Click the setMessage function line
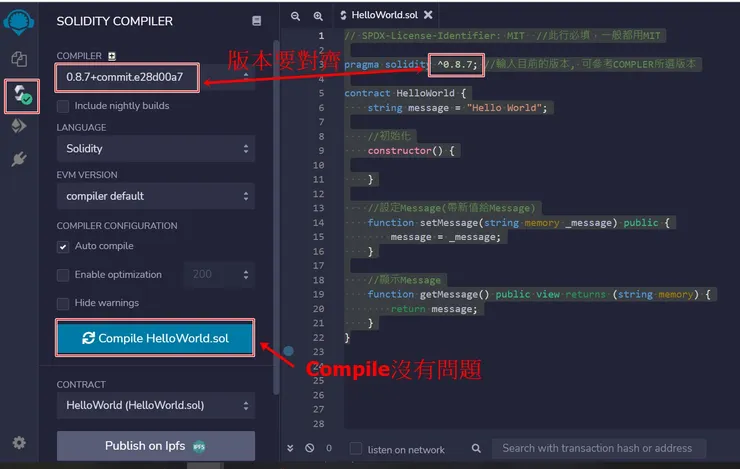 518,223
